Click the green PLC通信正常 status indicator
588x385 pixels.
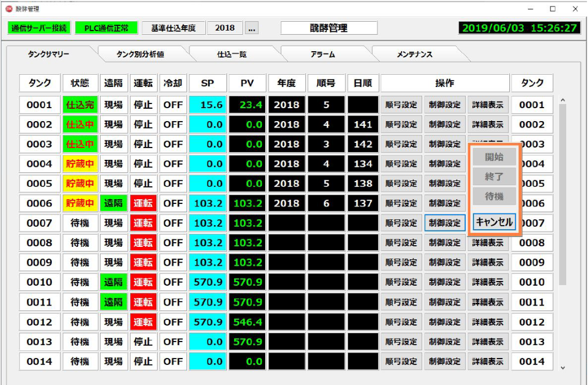point(106,28)
